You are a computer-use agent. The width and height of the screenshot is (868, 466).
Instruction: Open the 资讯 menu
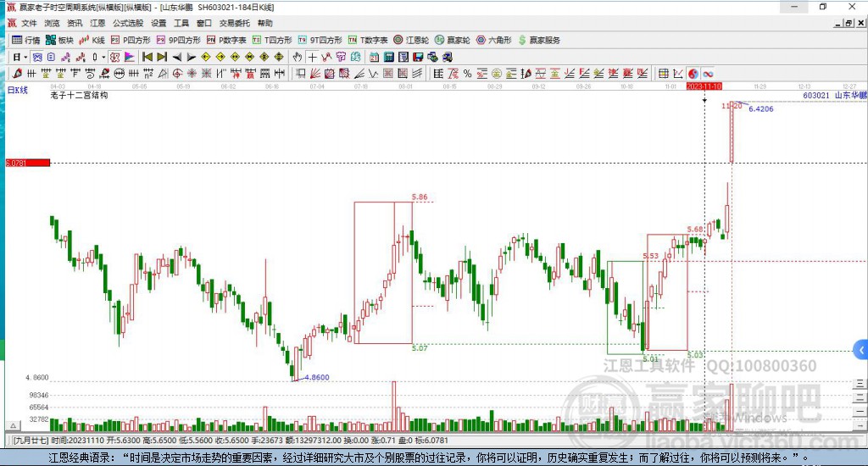75,23
